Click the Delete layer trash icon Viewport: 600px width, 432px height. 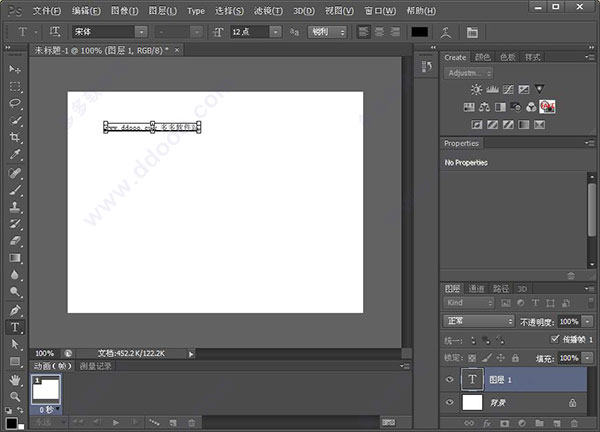[x=574, y=423]
